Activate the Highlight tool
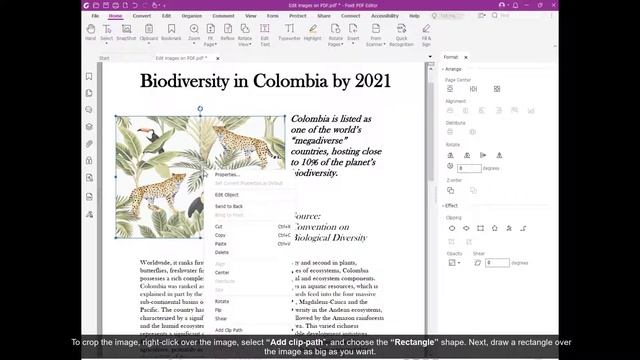Image resolution: width=640 pixels, height=360 pixels. click(x=313, y=32)
